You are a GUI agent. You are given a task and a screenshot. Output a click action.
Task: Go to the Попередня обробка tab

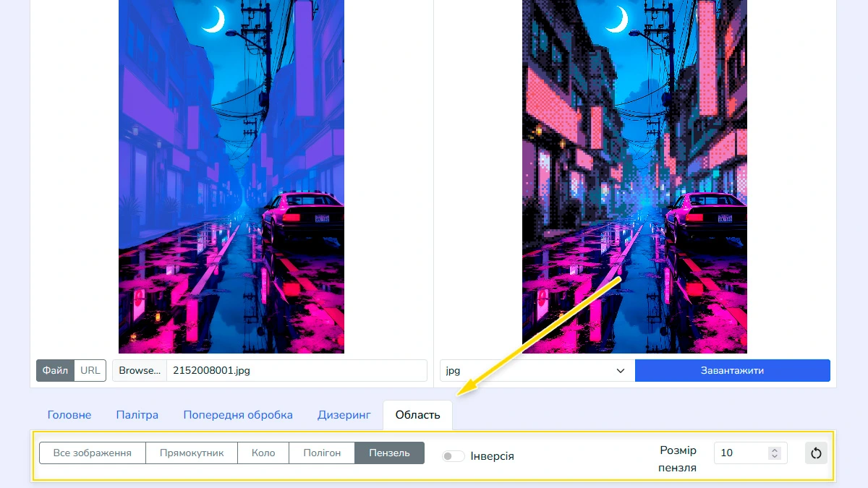pyautogui.click(x=238, y=415)
